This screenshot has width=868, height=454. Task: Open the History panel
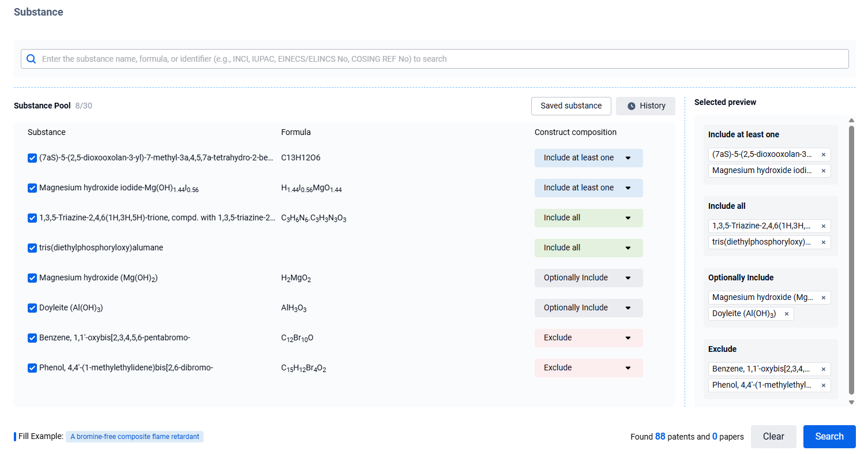645,106
